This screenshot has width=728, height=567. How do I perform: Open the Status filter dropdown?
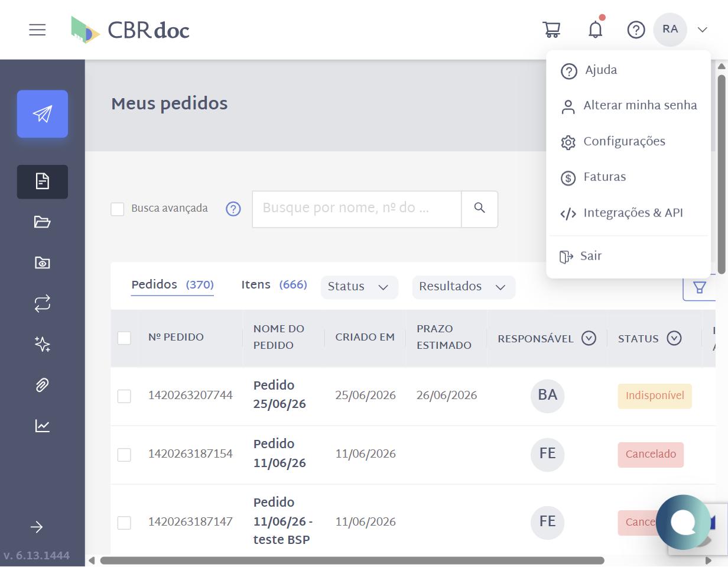click(359, 287)
